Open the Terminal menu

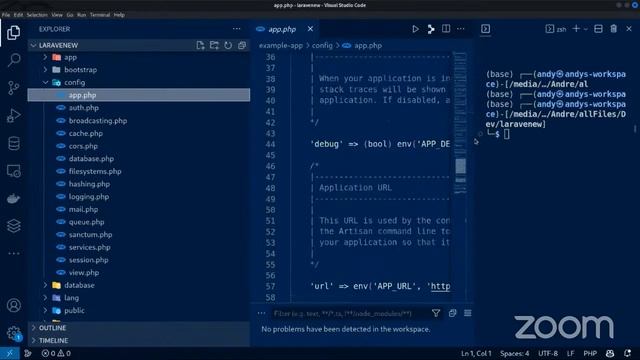click(x=100, y=15)
